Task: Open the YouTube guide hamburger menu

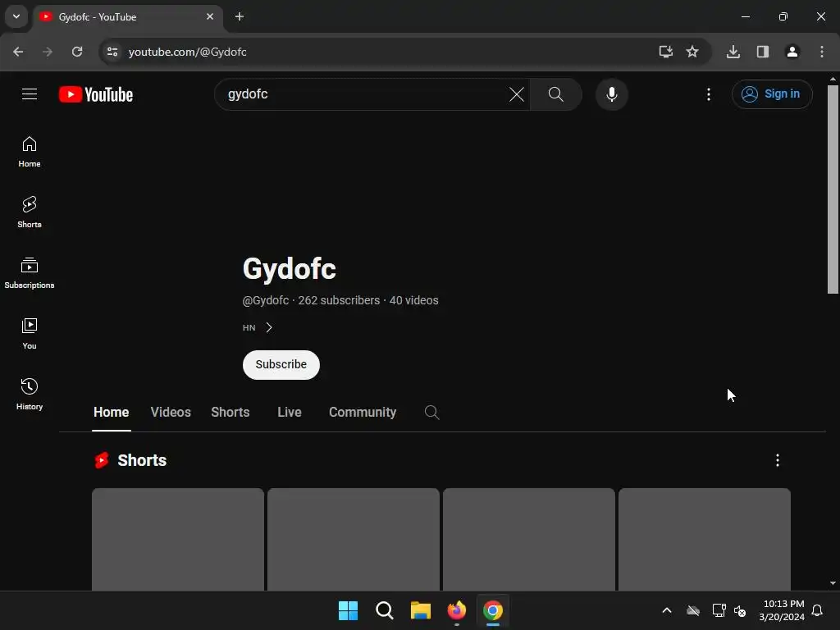Action: click(30, 94)
